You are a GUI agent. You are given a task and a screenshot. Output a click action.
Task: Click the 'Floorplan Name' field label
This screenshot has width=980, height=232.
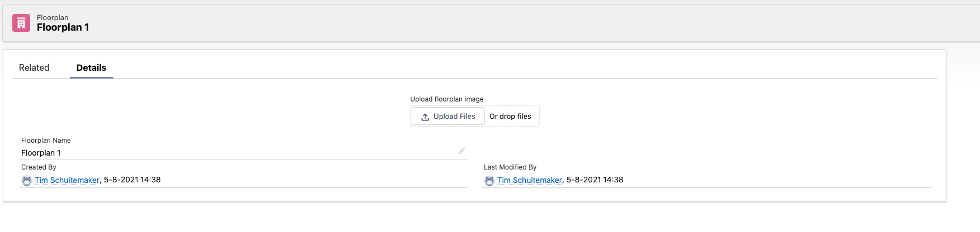coord(46,141)
